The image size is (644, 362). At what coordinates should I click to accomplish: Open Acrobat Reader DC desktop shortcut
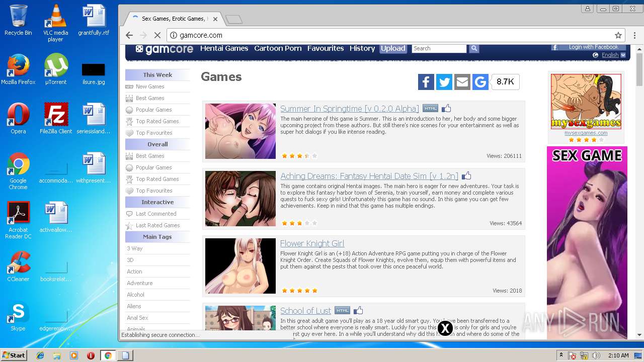[x=18, y=220]
